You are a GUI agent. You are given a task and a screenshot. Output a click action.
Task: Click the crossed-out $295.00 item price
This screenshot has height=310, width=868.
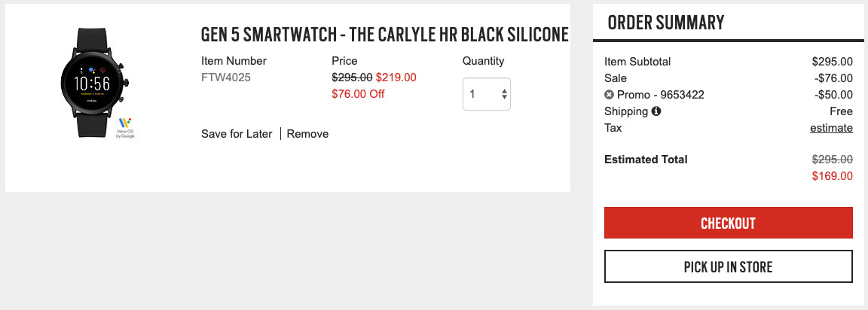352,77
